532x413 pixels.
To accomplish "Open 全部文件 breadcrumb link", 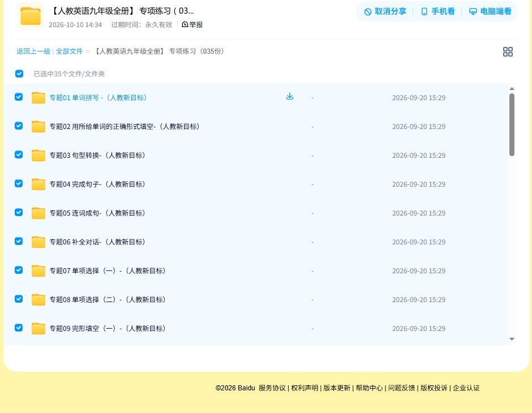I will pos(69,51).
